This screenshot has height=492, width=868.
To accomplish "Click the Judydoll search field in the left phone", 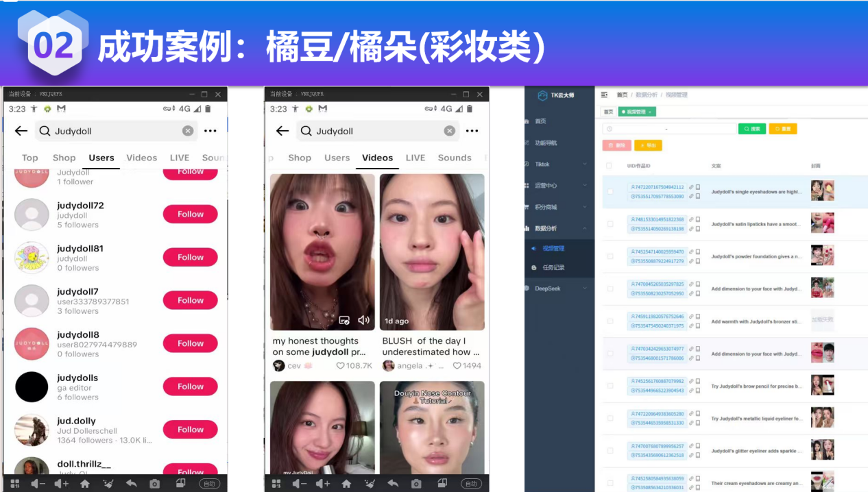I will pos(116,131).
